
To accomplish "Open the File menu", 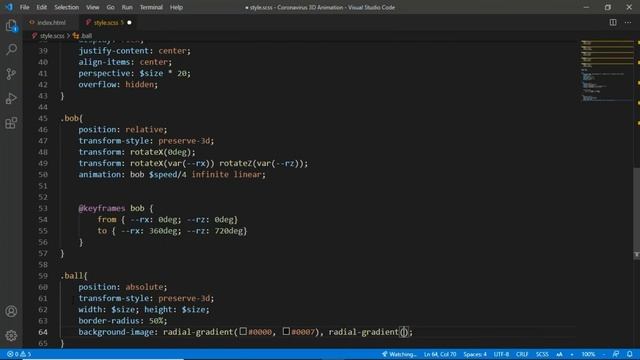I will coord(24,7).
